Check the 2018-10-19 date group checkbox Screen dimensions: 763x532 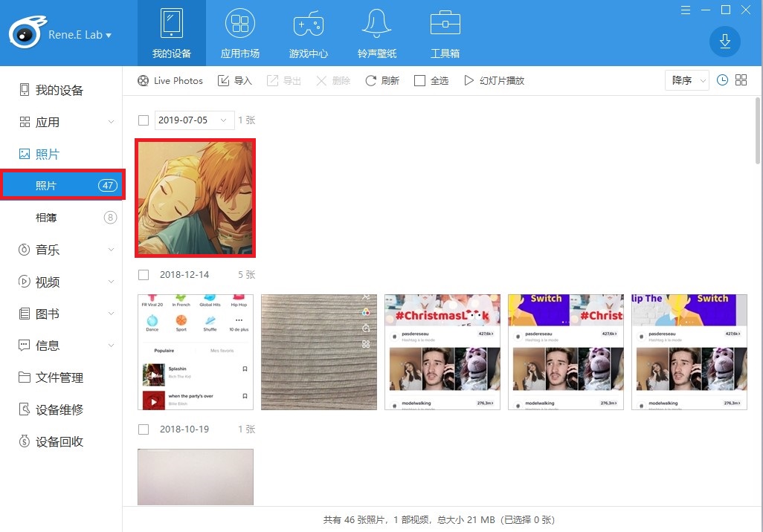(143, 429)
